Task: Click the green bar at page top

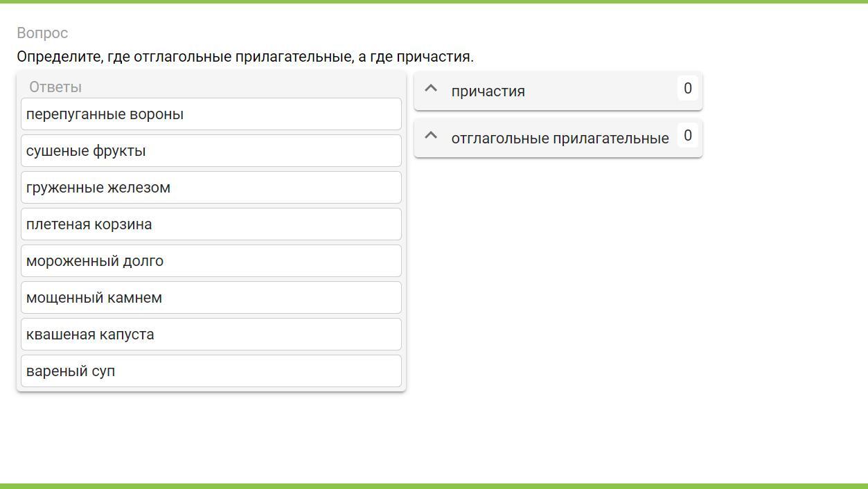Action: [x=434, y=1]
